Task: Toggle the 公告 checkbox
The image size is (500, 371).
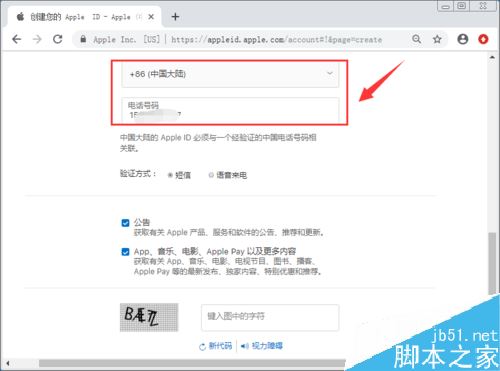Action: (125, 223)
